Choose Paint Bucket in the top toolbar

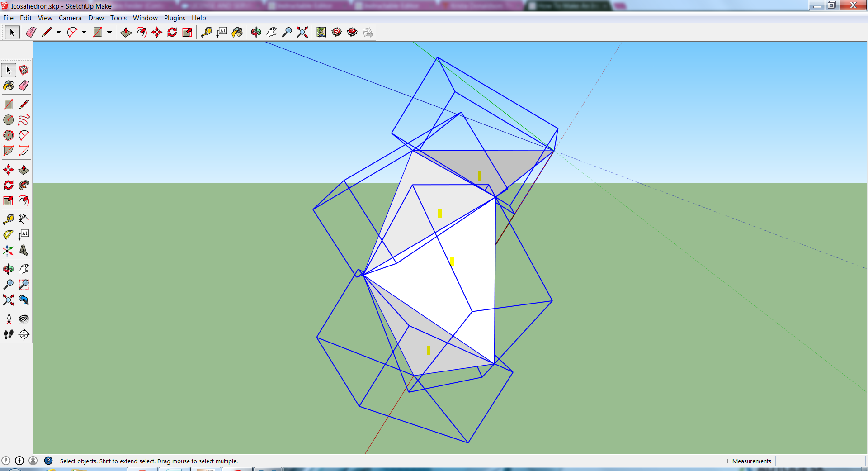coord(237,32)
